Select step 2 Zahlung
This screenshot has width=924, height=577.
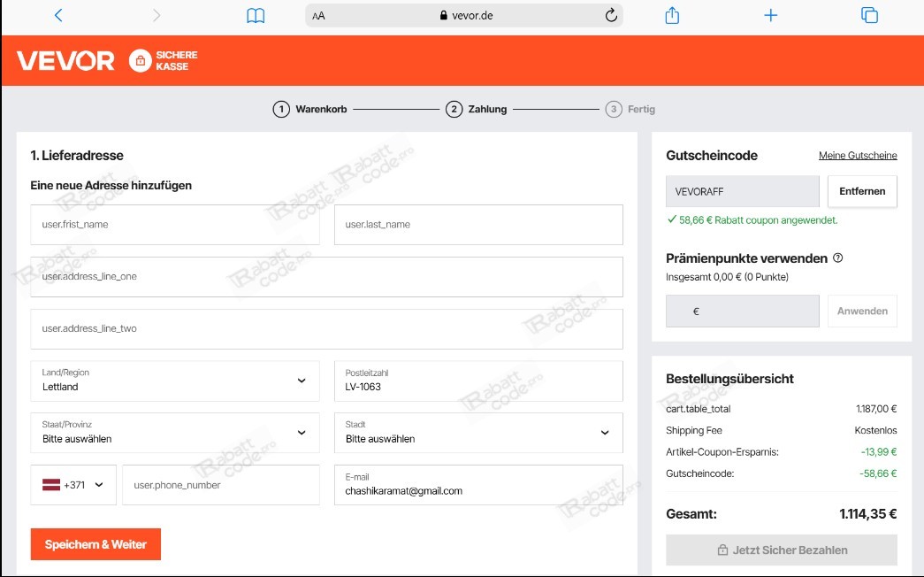click(x=477, y=109)
